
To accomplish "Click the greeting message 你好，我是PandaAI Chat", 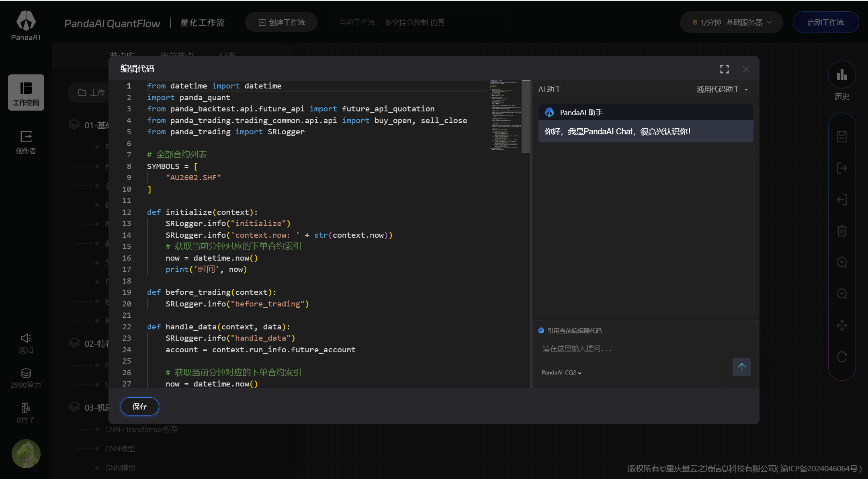I will click(617, 132).
